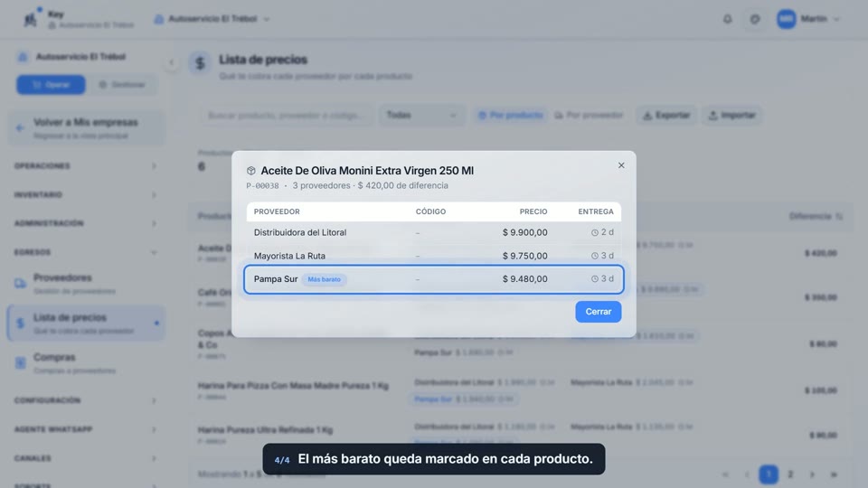Expand the Operaciones section
The width and height of the screenshot is (868, 488).
point(85,166)
